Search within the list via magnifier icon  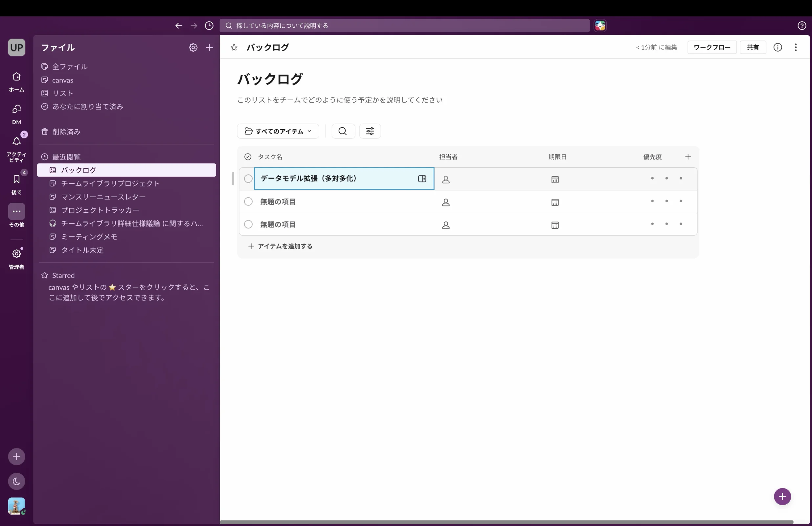click(343, 131)
